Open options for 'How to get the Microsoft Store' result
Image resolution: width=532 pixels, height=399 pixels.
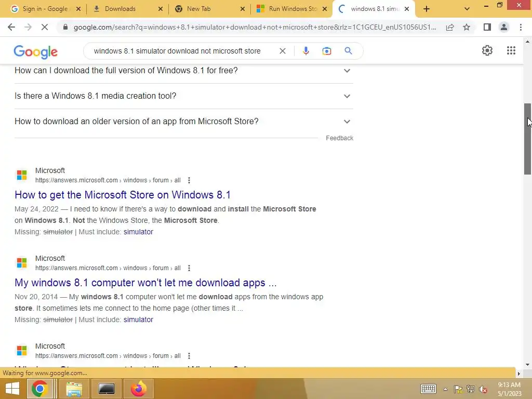tap(189, 180)
